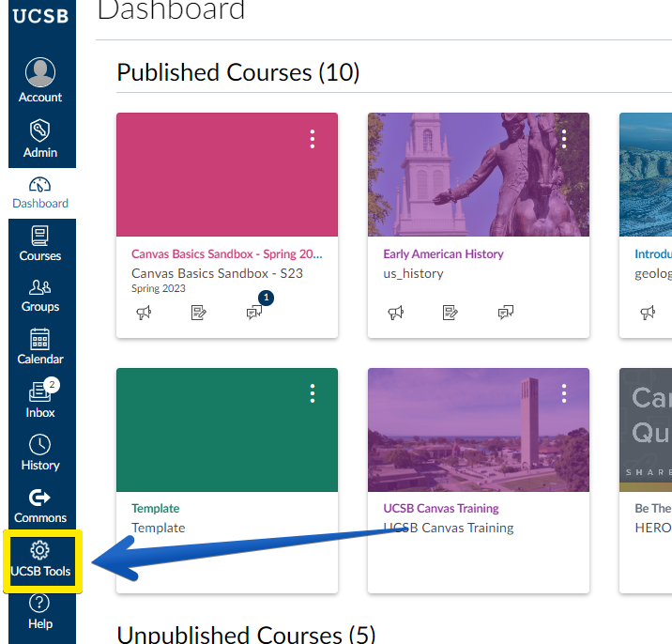
Task: Open options menu on Early American History card
Action: pyautogui.click(x=564, y=139)
